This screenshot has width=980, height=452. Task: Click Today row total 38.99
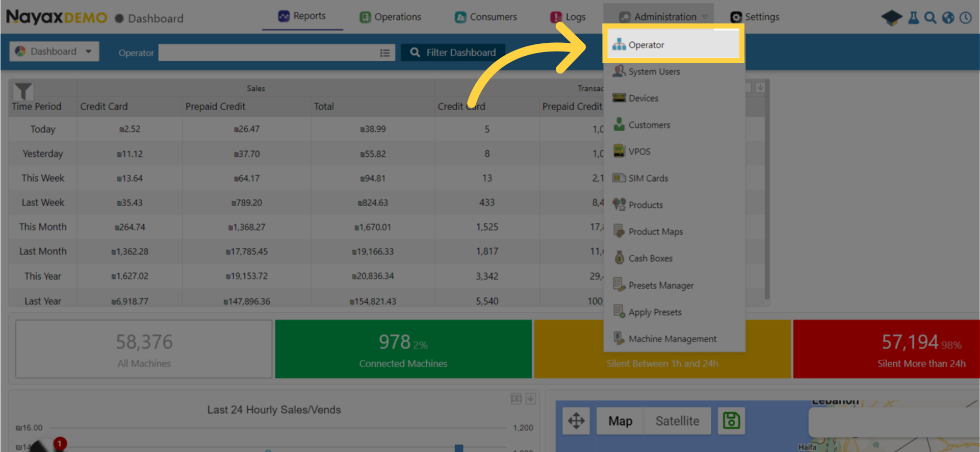(373, 129)
